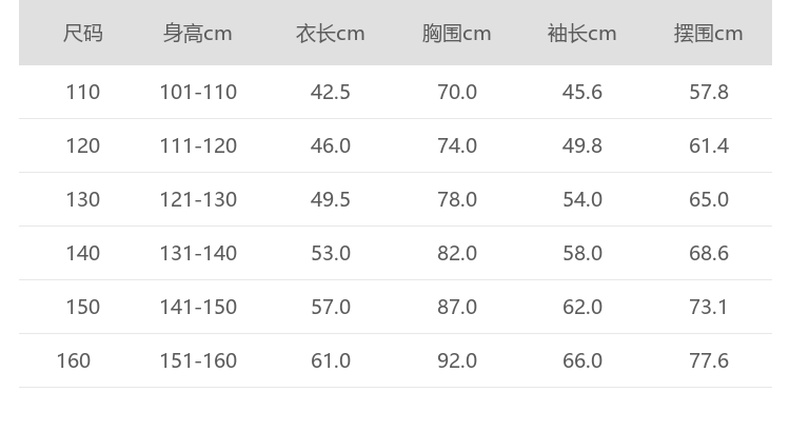Click the 衣长cm column header
Screen dimensions: 790x431
330,34
